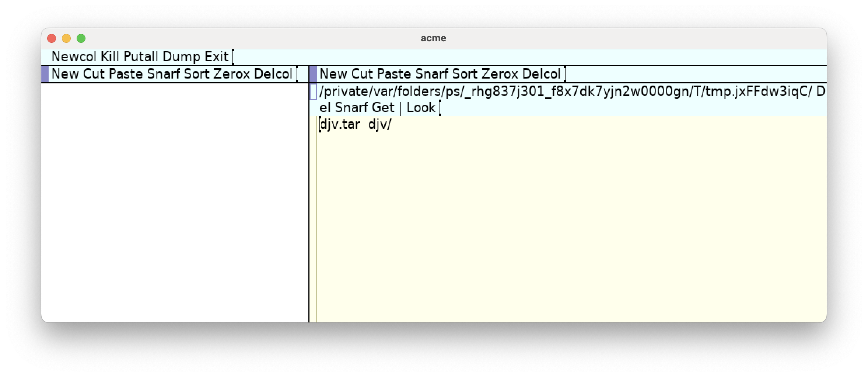Click Get in the directory window tag
This screenshot has height=377, width=868.
click(x=383, y=108)
